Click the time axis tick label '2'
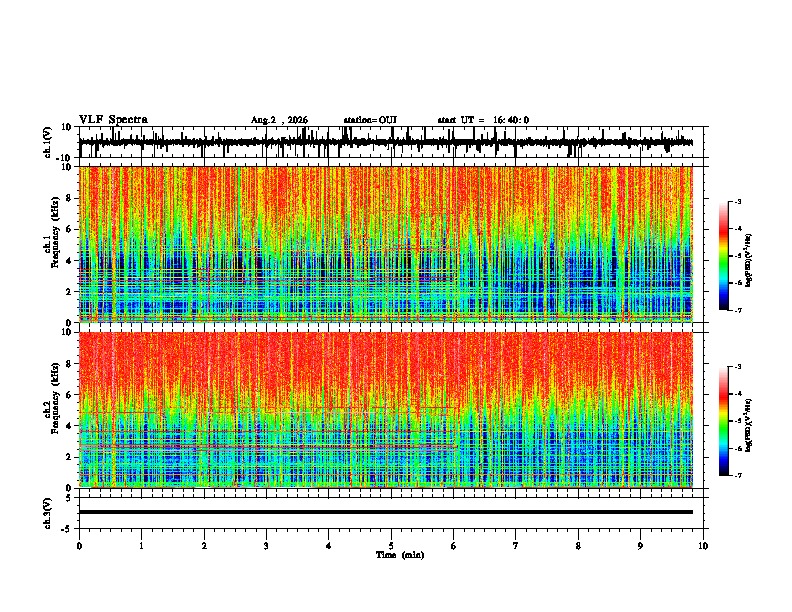792x612 pixels. tap(204, 546)
